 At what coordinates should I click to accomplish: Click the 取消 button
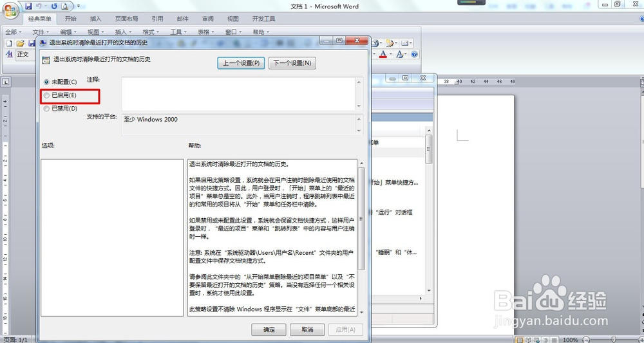coord(307,329)
